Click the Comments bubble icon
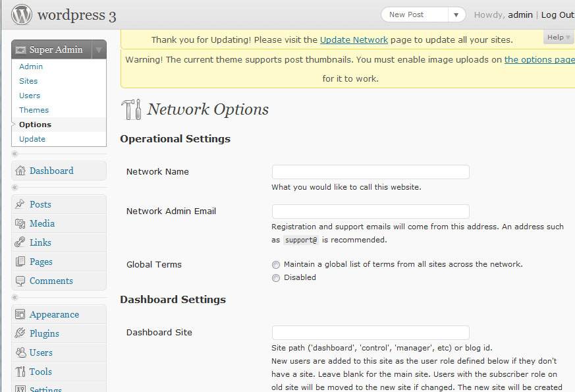The height and width of the screenshot is (392, 575). click(x=20, y=281)
